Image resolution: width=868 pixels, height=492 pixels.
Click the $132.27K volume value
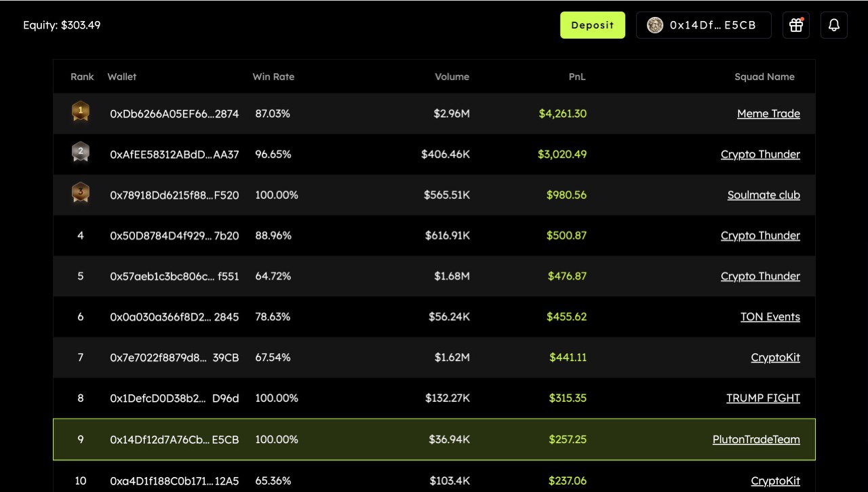click(x=448, y=398)
